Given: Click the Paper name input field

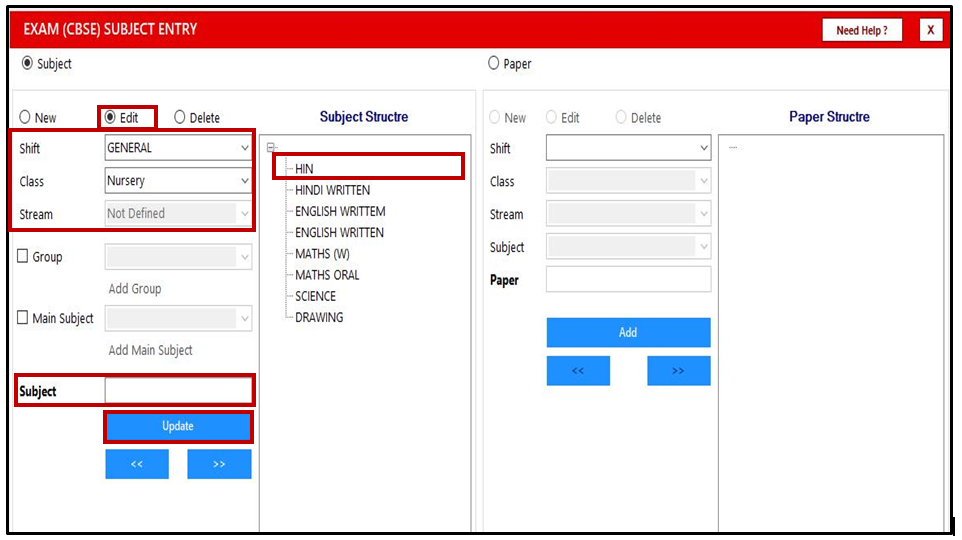Looking at the screenshot, I should point(628,279).
